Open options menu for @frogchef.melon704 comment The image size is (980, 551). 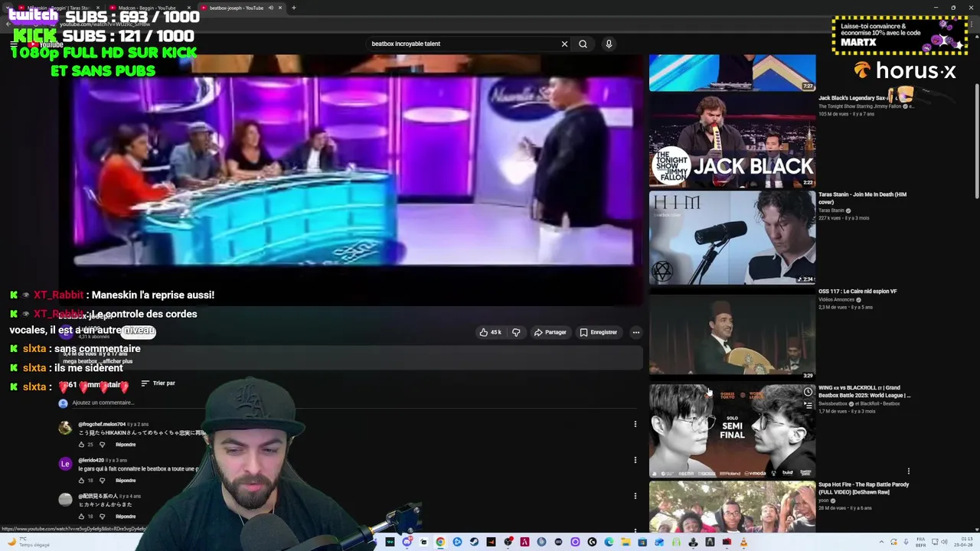[635, 424]
